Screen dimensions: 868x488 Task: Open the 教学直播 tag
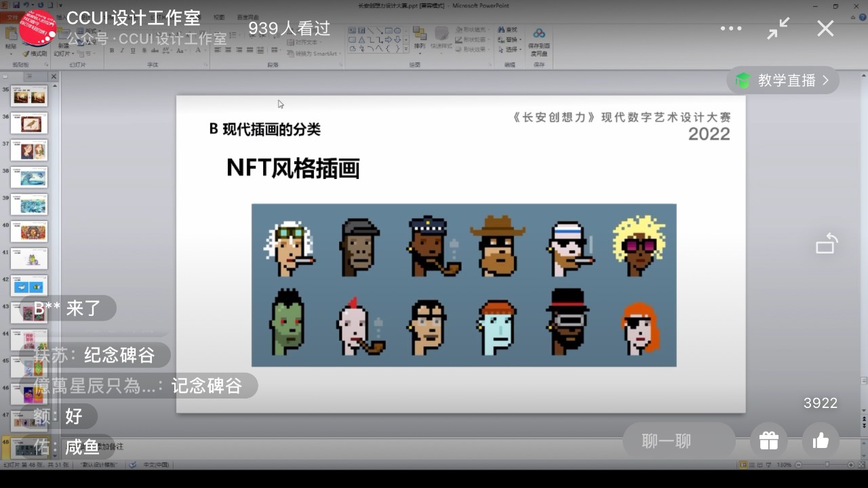pos(783,81)
